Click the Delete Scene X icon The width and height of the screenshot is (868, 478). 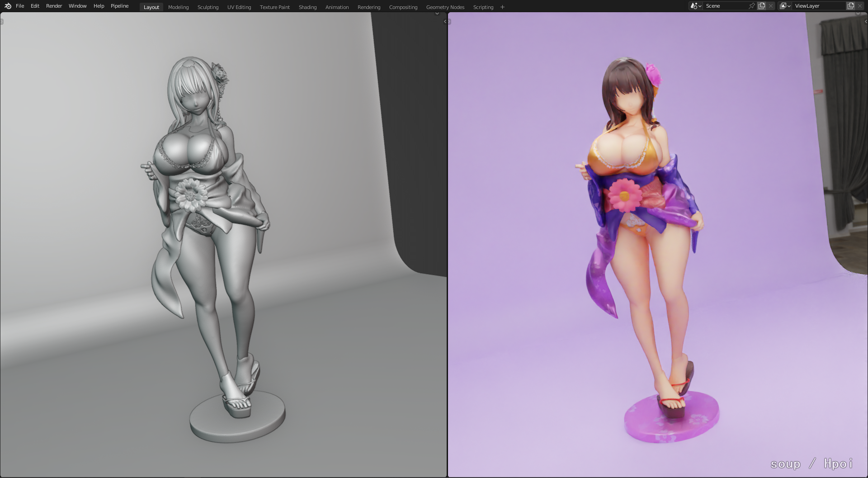(x=771, y=6)
